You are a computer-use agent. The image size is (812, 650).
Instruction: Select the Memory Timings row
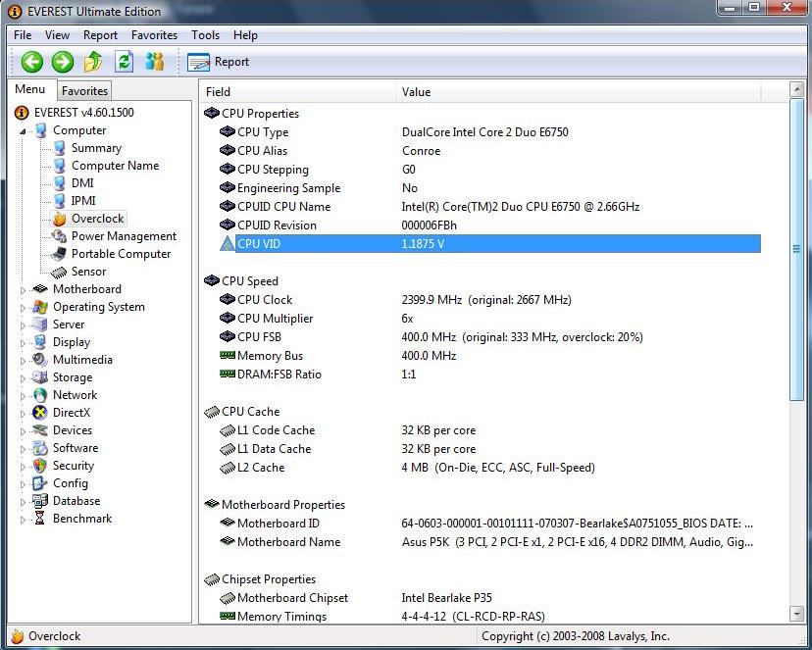click(490, 617)
